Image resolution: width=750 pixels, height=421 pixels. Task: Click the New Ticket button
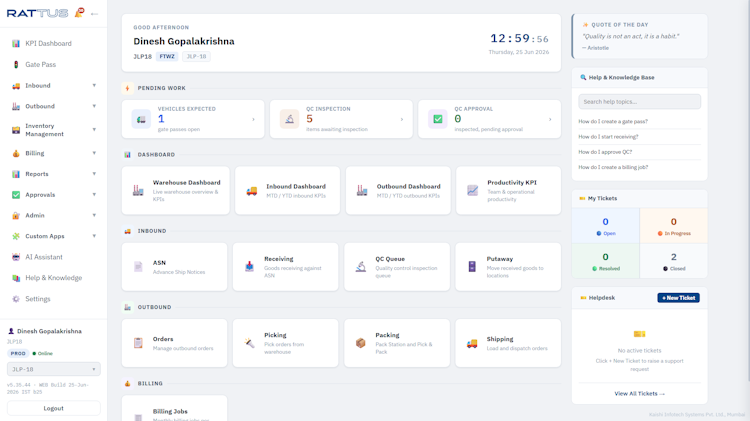pos(678,298)
